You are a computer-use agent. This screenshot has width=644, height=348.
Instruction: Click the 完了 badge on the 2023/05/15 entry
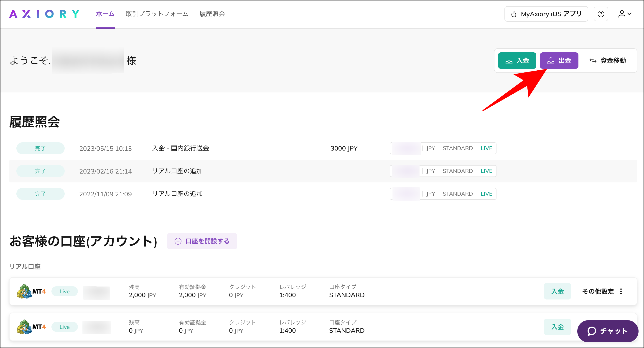[x=40, y=148]
